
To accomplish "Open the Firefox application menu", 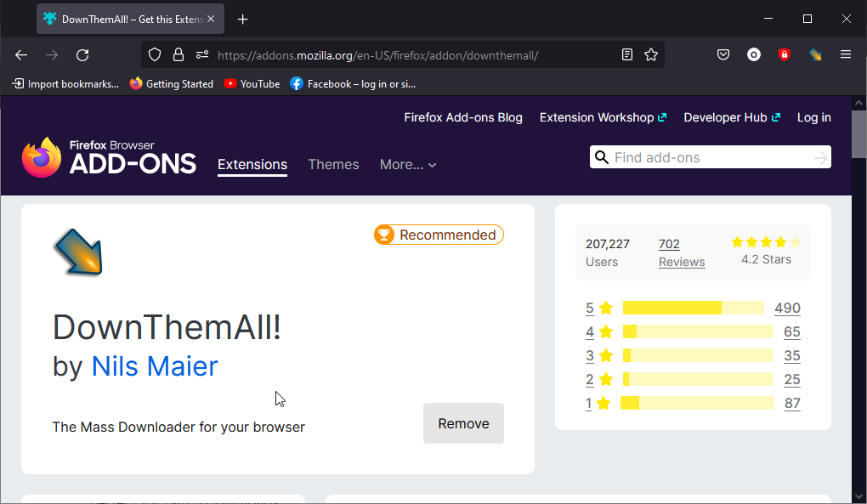I will pos(846,54).
